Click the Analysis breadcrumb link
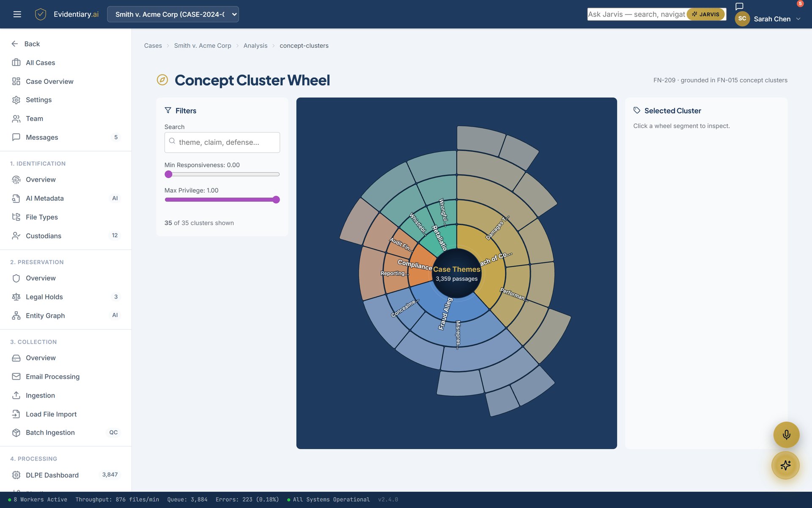812x508 pixels. (255, 46)
